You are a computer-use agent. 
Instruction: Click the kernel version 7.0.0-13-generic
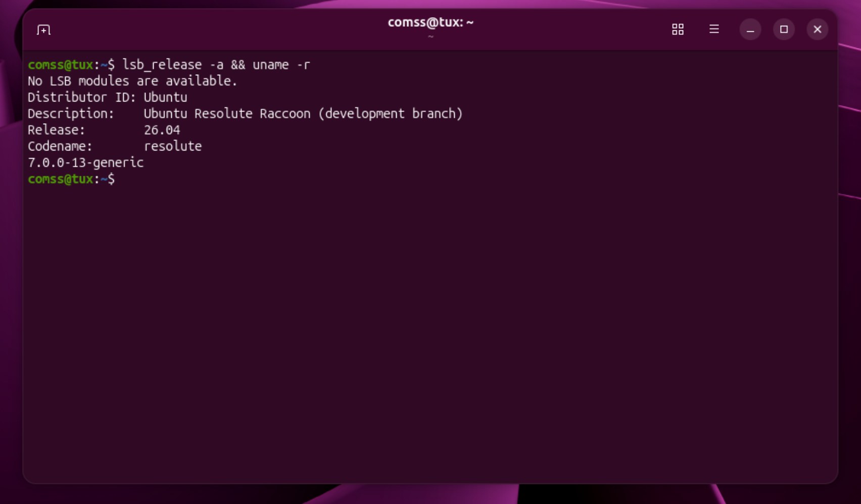(85, 163)
